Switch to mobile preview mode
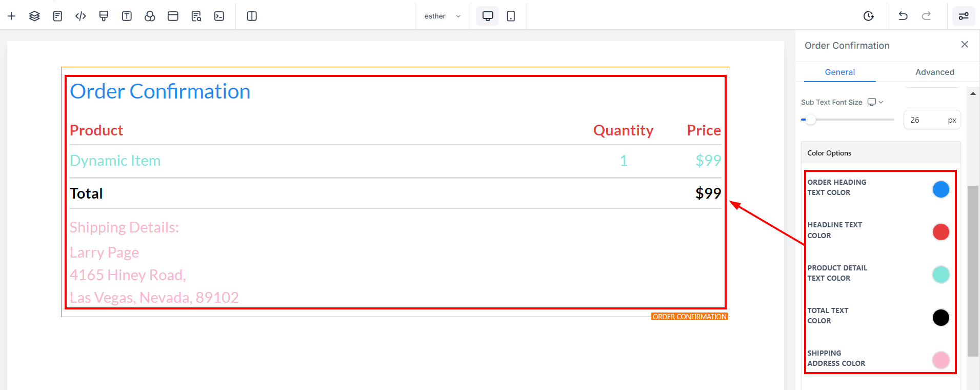This screenshot has width=980, height=390. pyautogui.click(x=511, y=16)
